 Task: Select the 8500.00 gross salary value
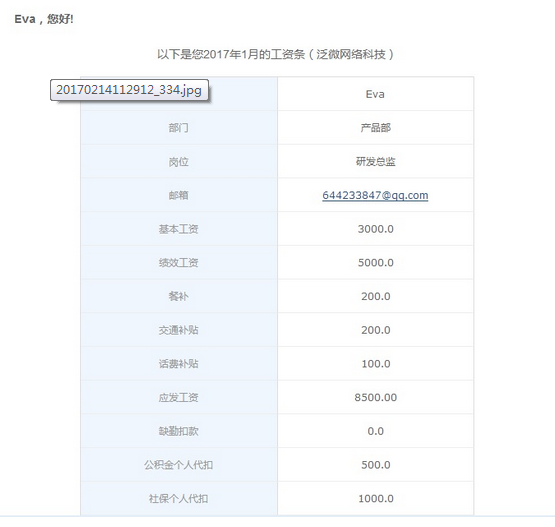tap(376, 397)
